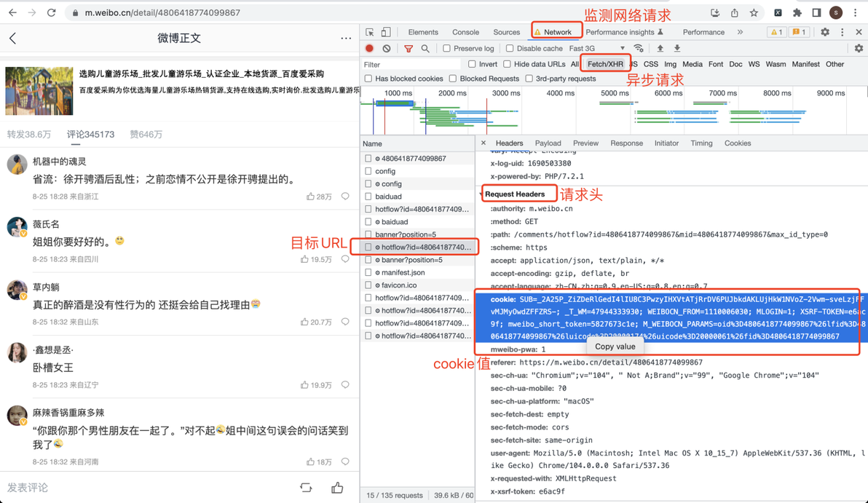Viewport: 868px width, 503px height.
Task: Stop recording with the red record button
Action: click(369, 48)
